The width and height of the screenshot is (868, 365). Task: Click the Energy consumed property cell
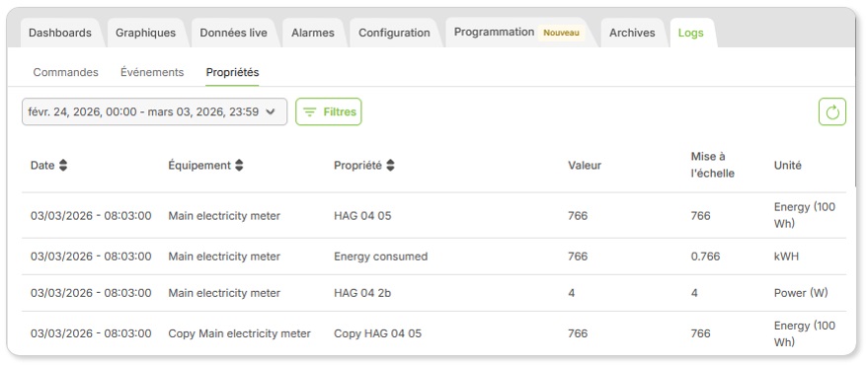pos(381,256)
